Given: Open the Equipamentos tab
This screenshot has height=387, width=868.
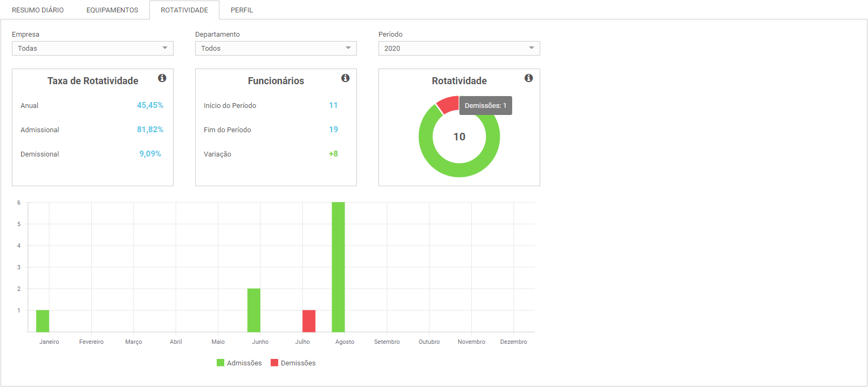Looking at the screenshot, I should 112,10.
